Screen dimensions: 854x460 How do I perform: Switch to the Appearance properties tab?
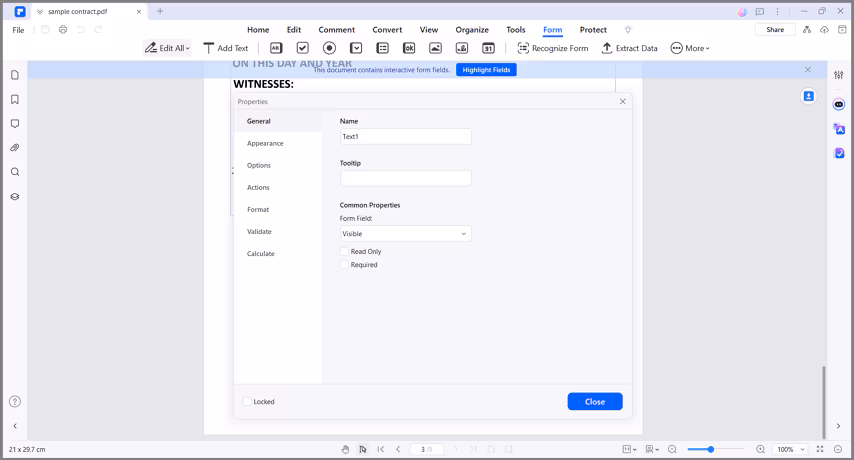click(x=265, y=143)
